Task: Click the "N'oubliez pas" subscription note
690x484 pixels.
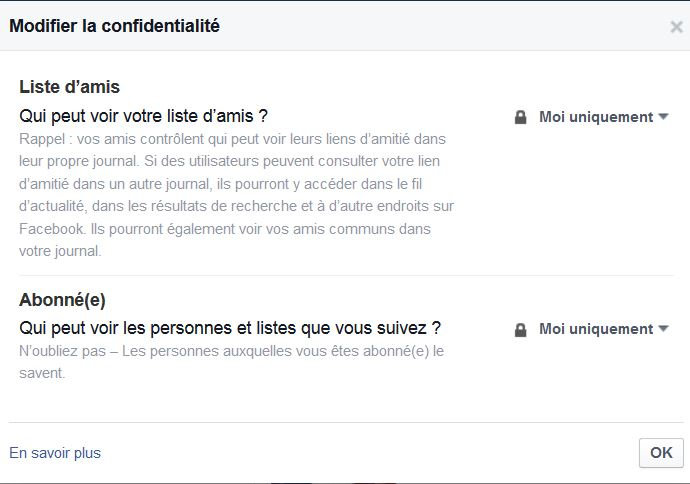Action: tap(63, 351)
